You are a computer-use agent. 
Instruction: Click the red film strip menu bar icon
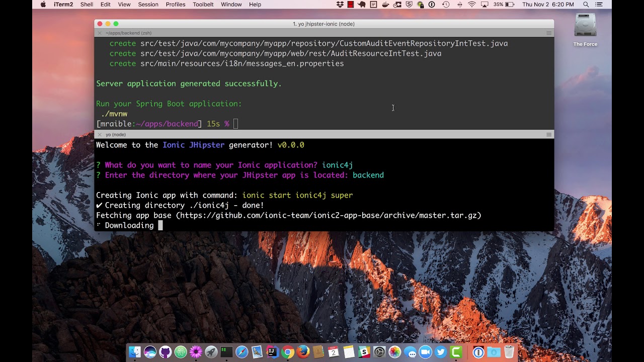[350, 5]
